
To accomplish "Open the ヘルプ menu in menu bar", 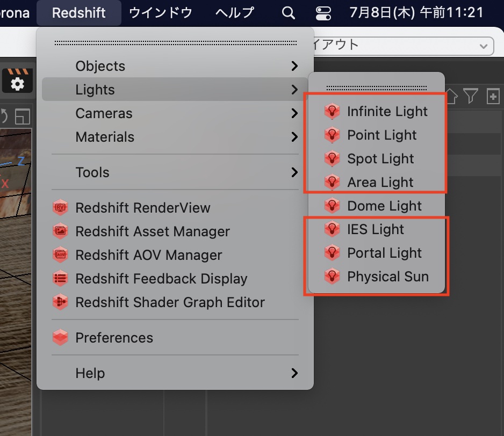I will pos(234,13).
